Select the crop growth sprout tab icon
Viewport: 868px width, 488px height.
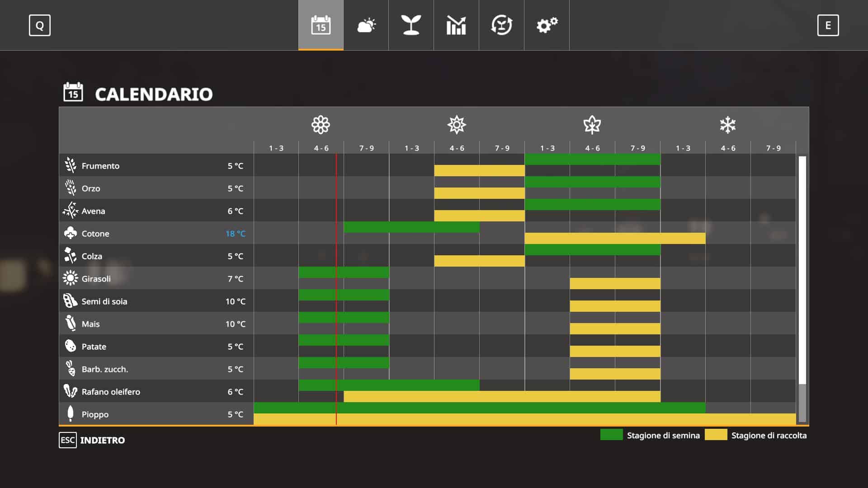(411, 25)
